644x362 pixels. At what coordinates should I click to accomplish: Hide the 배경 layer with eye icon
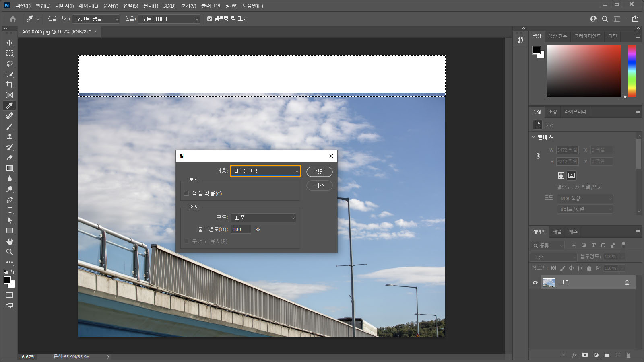tap(535, 282)
